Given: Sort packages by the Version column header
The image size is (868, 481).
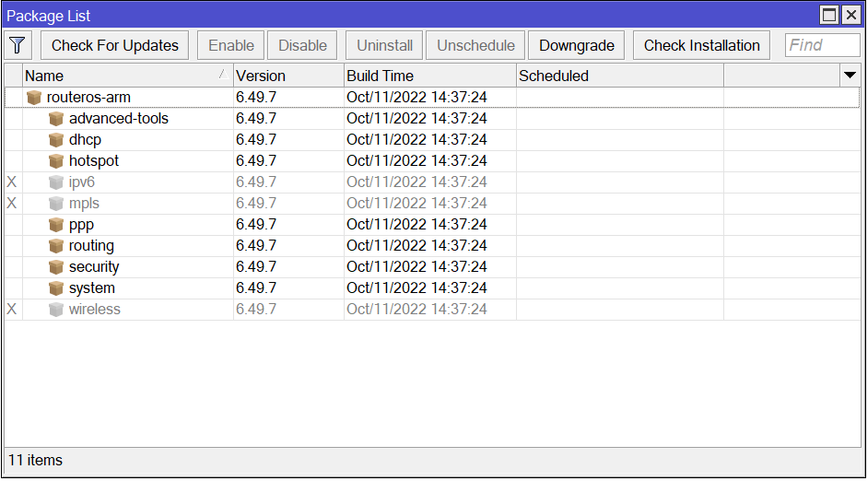Looking at the screenshot, I should [287, 76].
